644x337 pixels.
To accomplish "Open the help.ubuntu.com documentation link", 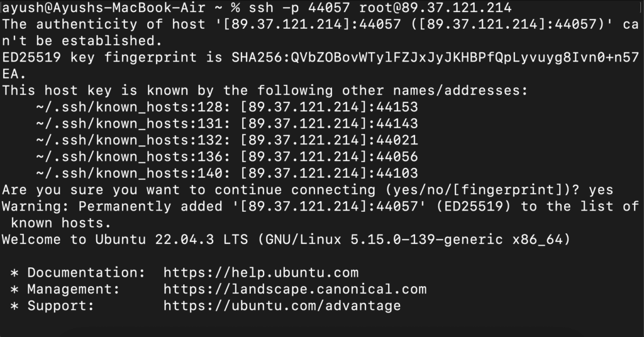I will click(260, 273).
